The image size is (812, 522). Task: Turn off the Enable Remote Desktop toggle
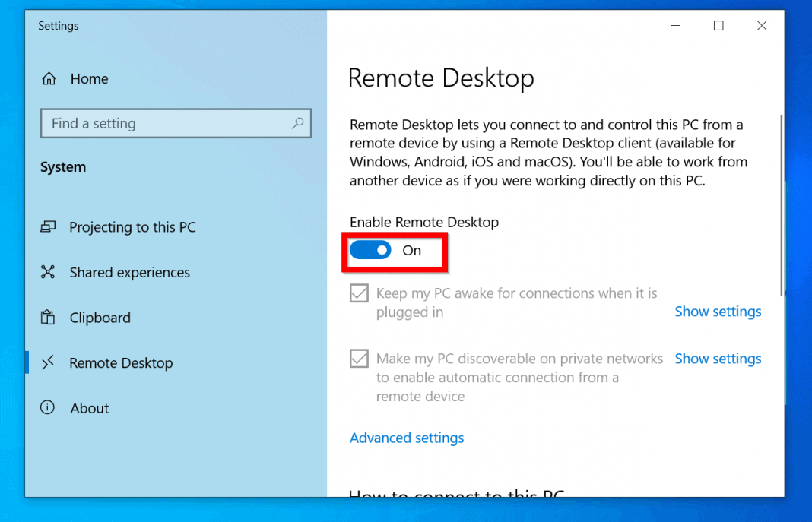point(370,250)
